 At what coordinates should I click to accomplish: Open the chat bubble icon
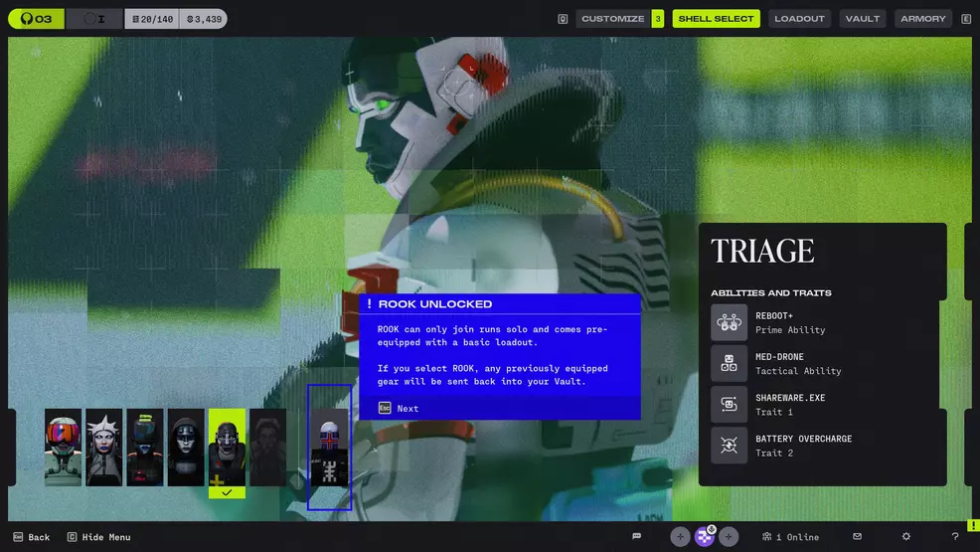(x=636, y=536)
